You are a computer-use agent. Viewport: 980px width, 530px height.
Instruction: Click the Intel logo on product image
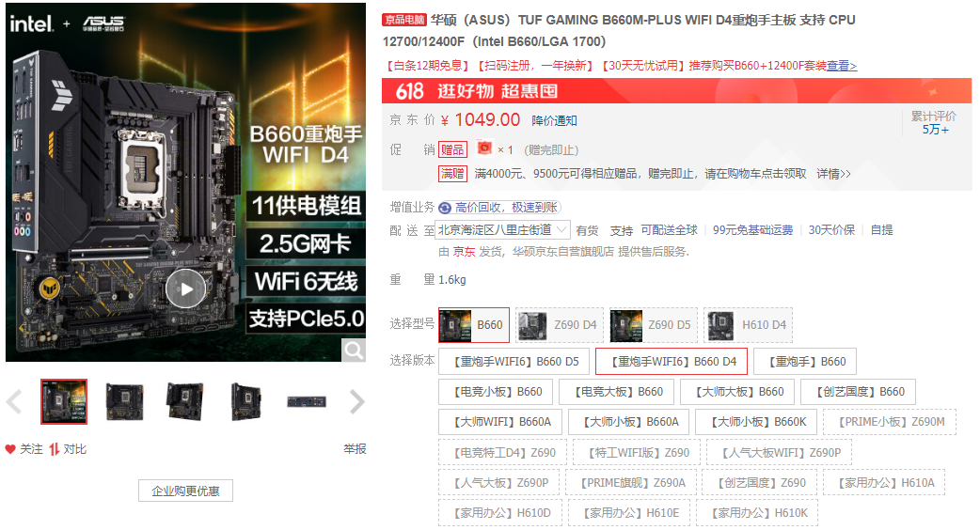[x=31, y=23]
